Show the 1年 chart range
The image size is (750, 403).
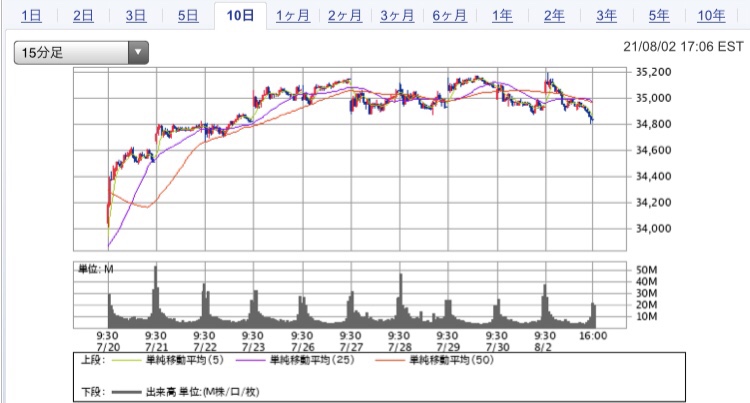pyautogui.click(x=502, y=16)
